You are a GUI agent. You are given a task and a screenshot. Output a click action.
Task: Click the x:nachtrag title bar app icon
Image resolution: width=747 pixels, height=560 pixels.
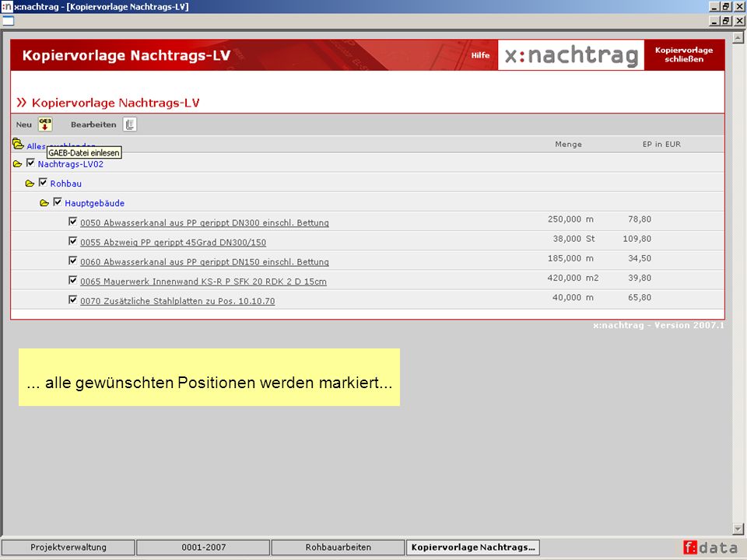pos(7,7)
